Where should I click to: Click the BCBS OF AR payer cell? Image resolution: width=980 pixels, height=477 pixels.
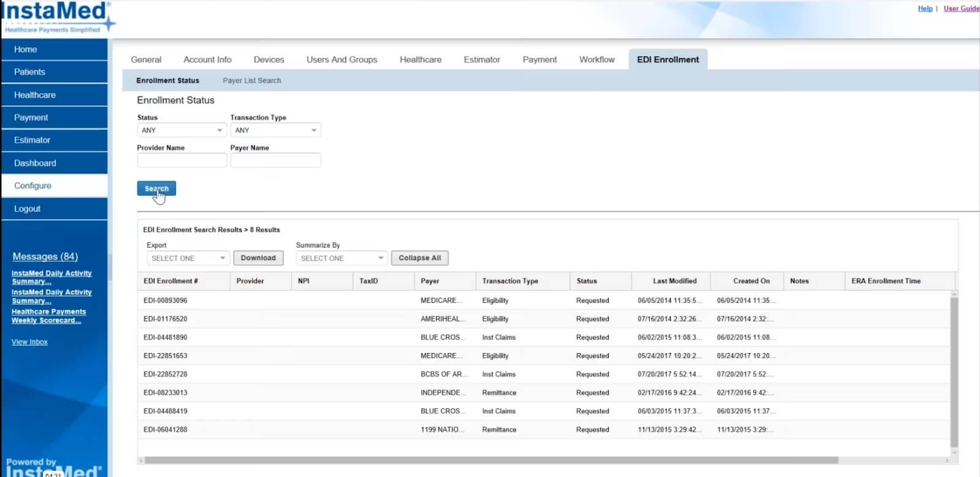tap(444, 374)
